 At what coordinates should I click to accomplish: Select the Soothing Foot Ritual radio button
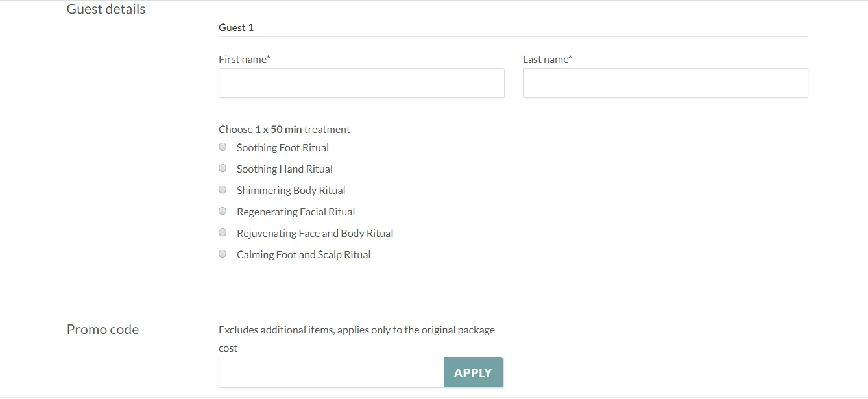(x=223, y=147)
